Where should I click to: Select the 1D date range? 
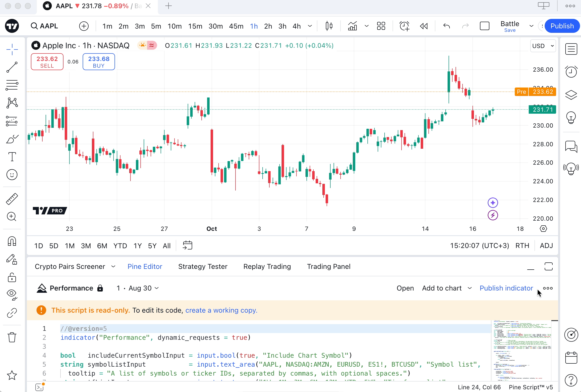[x=39, y=246]
